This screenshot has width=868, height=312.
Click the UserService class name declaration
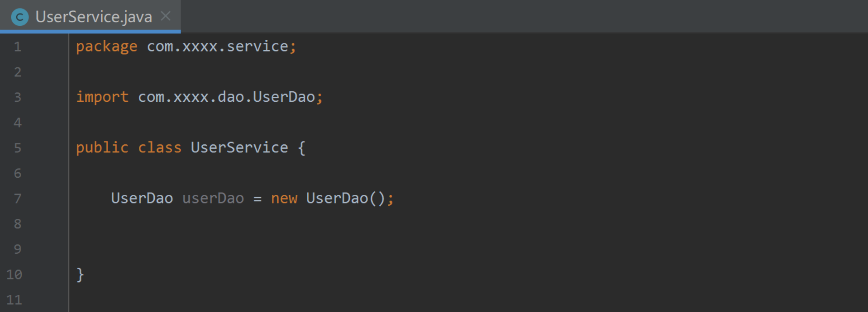pos(239,148)
